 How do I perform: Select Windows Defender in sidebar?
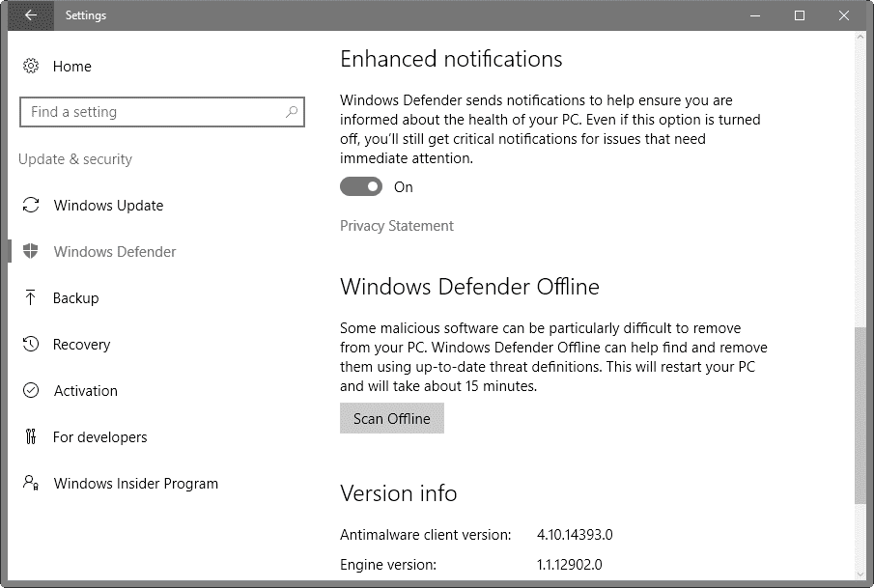click(114, 251)
